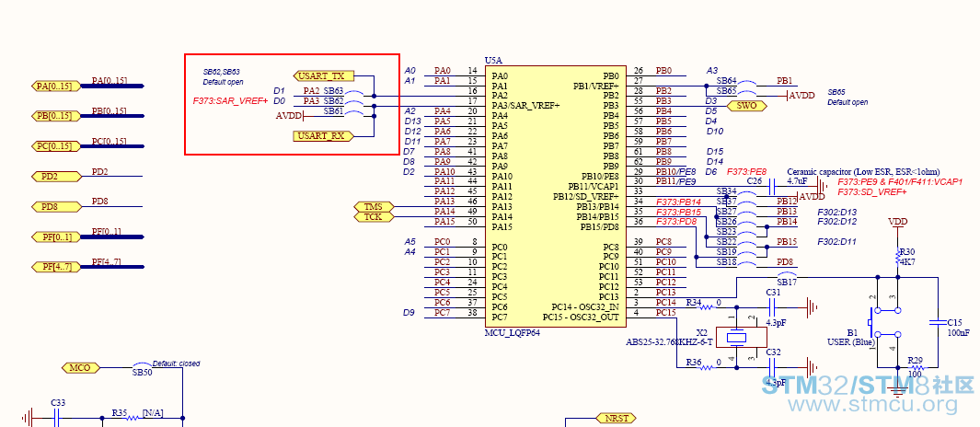Viewport: 980px width, 427px height.
Task: Click the SB63 solder bridge
Action: click(x=353, y=94)
